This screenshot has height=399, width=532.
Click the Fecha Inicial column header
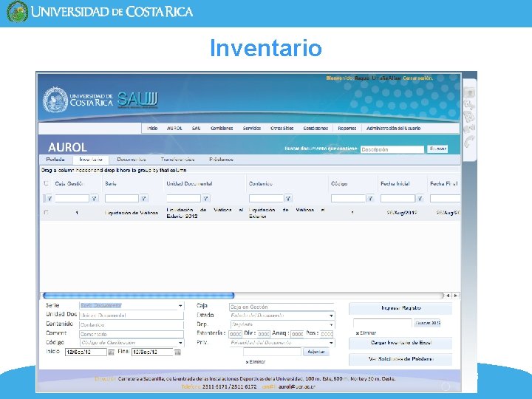395,183
